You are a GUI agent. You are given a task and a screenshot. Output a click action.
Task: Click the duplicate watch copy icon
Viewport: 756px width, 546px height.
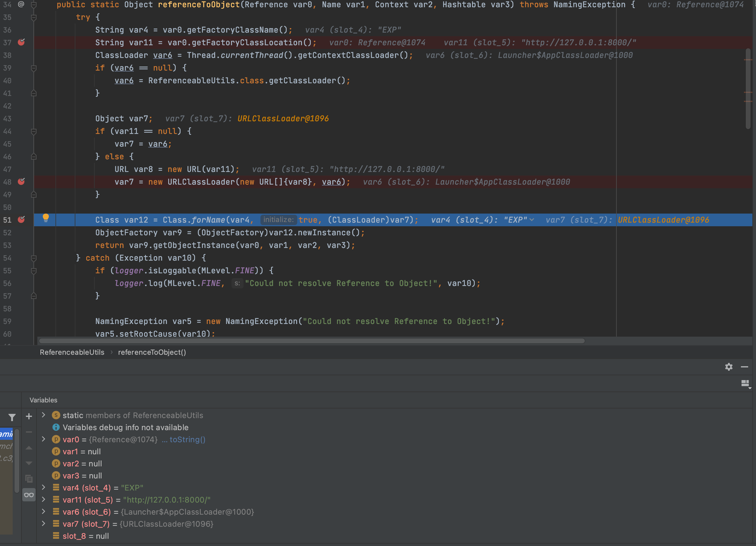pos(29,479)
